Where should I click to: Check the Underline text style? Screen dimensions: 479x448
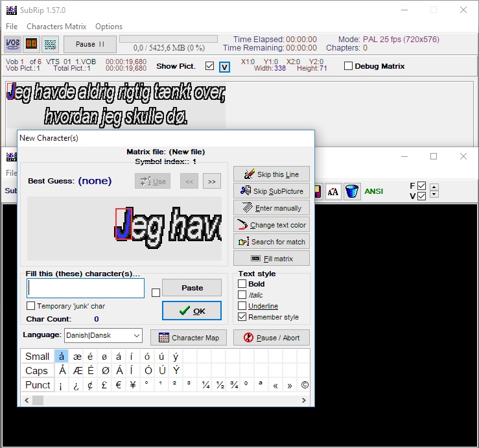[242, 305]
